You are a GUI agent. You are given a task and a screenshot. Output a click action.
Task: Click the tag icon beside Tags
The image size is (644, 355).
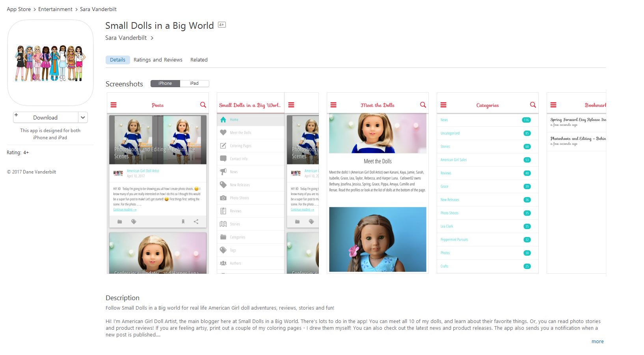(223, 250)
